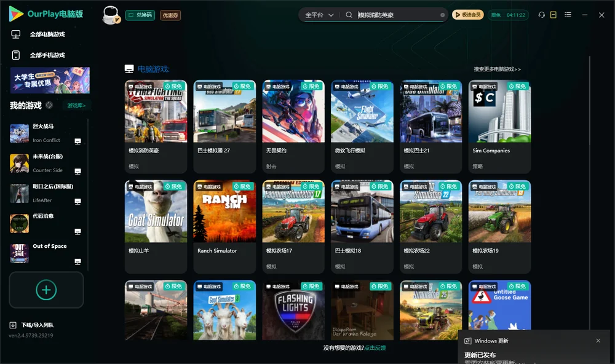The width and height of the screenshot is (615, 364).
Task: Open the 游戏库> link
Action: pos(76,106)
